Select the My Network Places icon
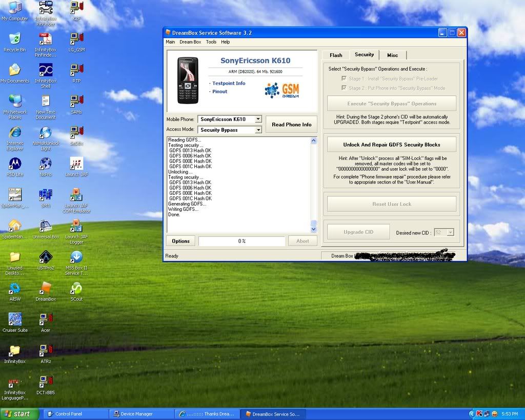The height and width of the screenshot is (420, 525). [x=15, y=107]
